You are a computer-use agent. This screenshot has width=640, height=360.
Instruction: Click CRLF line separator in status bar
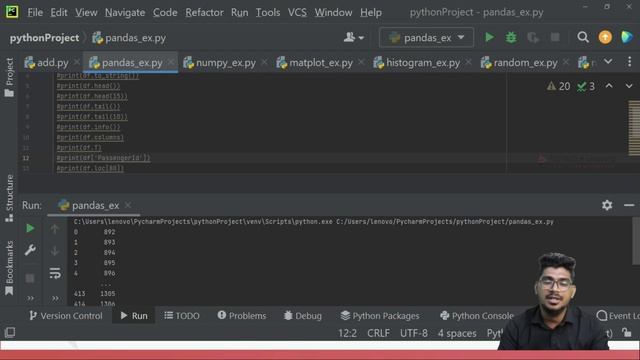[x=378, y=333]
